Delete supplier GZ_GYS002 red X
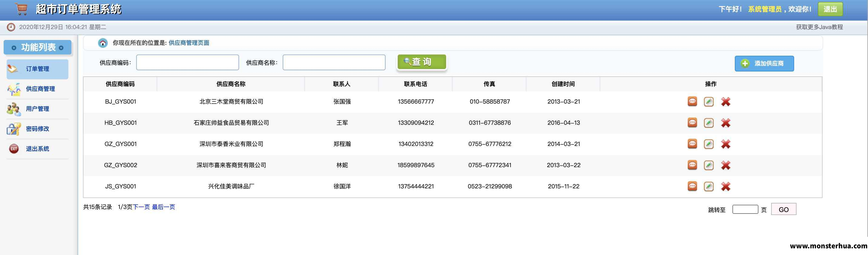This screenshot has height=255, width=868. pyautogui.click(x=725, y=165)
